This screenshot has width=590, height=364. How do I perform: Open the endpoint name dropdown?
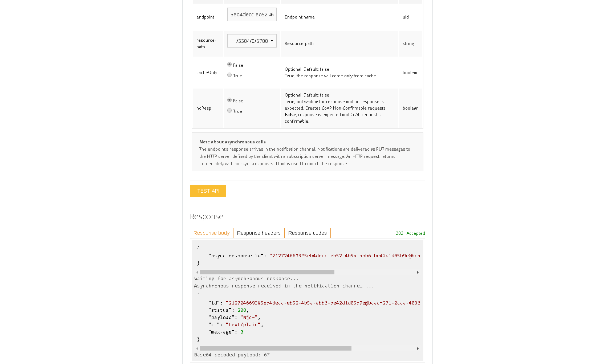(x=252, y=15)
